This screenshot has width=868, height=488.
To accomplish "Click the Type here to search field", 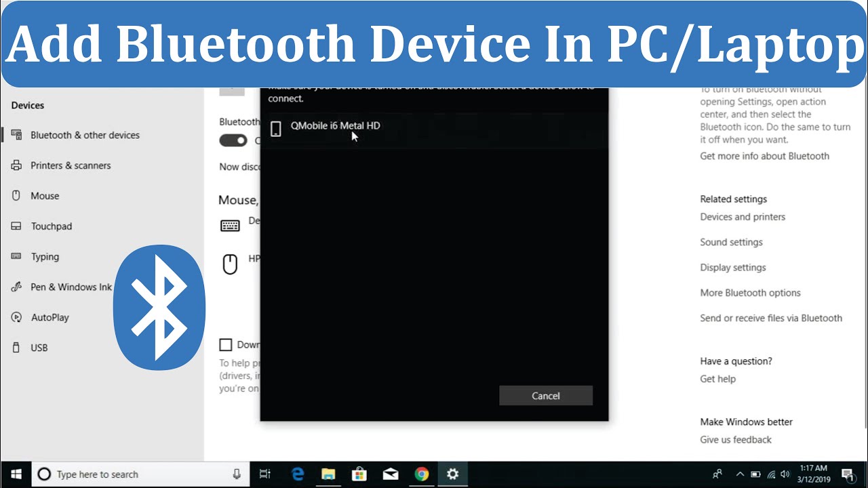I will tap(139, 474).
